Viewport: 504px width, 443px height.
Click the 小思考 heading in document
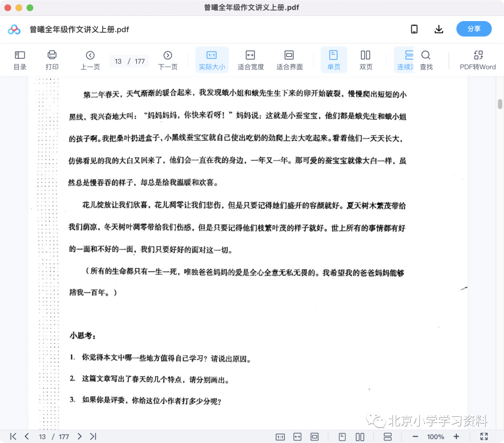pos(83,336)
